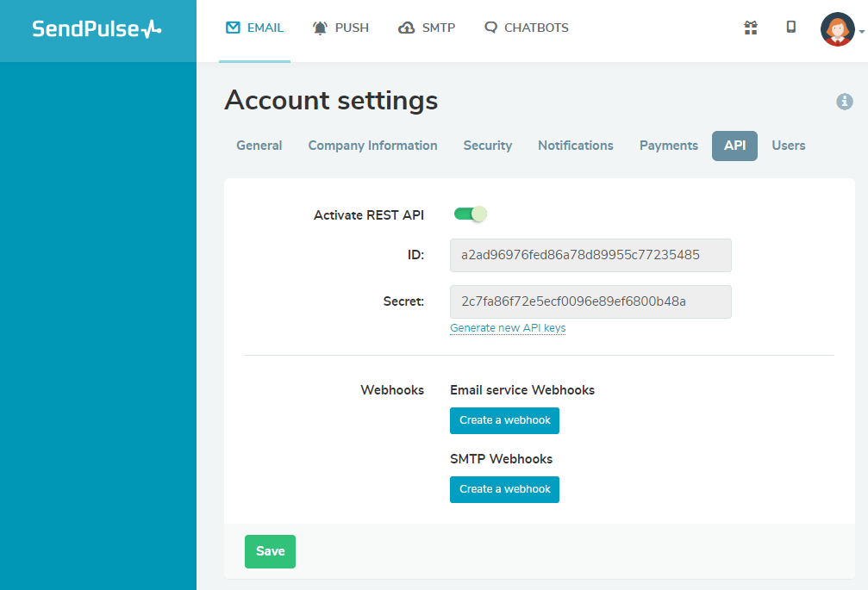Screen dimensions: 868x590
Task: Switch to the Security tab
Action: pos(487,146)
